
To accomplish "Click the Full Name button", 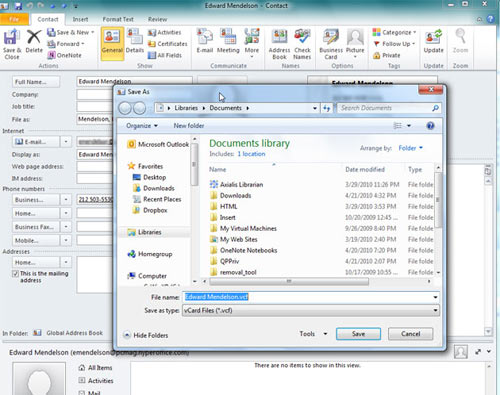I will coord(36,82).
